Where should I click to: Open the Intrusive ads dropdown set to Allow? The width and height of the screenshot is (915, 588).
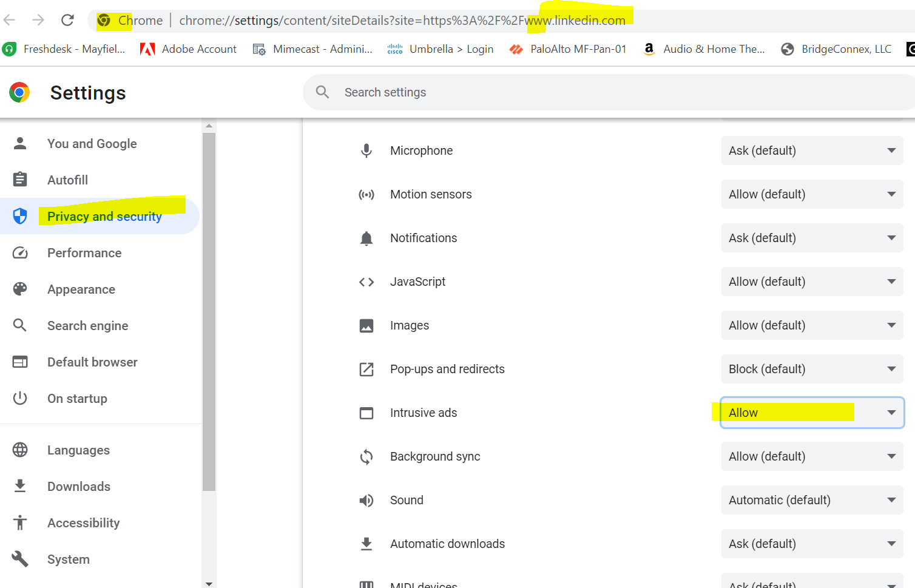[x=812, y=413]
